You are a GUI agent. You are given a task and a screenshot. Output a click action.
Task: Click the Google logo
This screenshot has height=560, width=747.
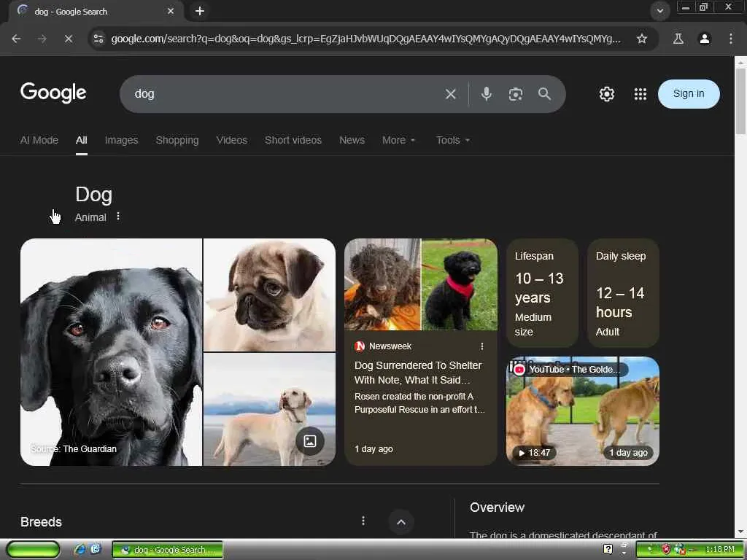tap(53, 93)
